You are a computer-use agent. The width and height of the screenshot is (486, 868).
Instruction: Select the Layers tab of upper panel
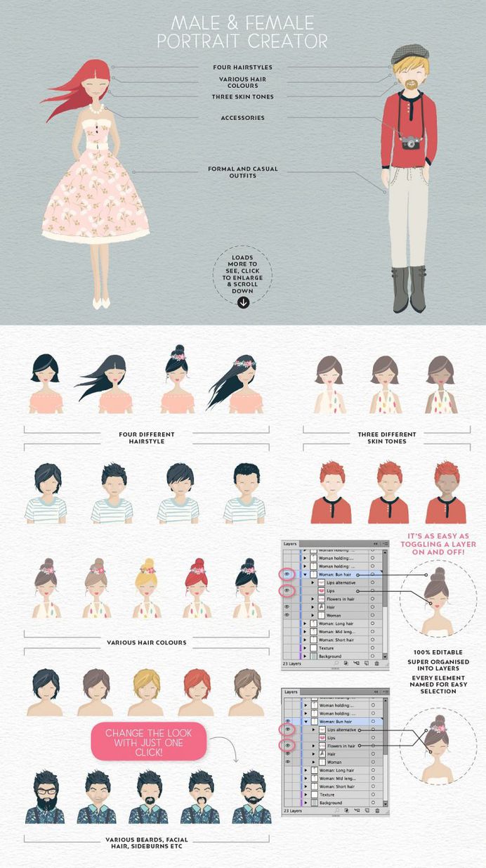[x=290, y=544]
